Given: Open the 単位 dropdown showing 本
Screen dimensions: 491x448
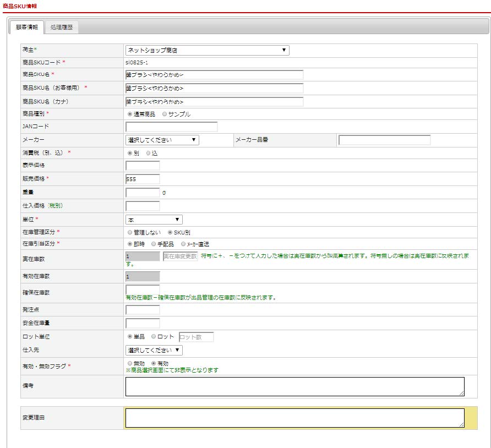Looking at the screenshot, I should (x=154, y=220).
